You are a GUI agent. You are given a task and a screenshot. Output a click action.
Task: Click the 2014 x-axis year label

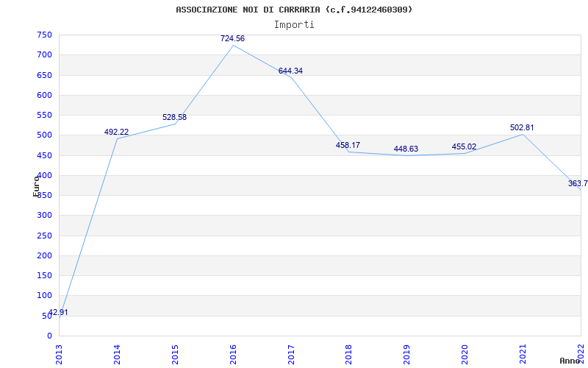[x=117, y=354]
